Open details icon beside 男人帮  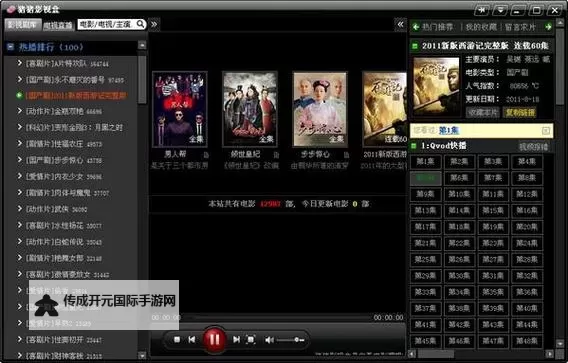tap(206, 155)
